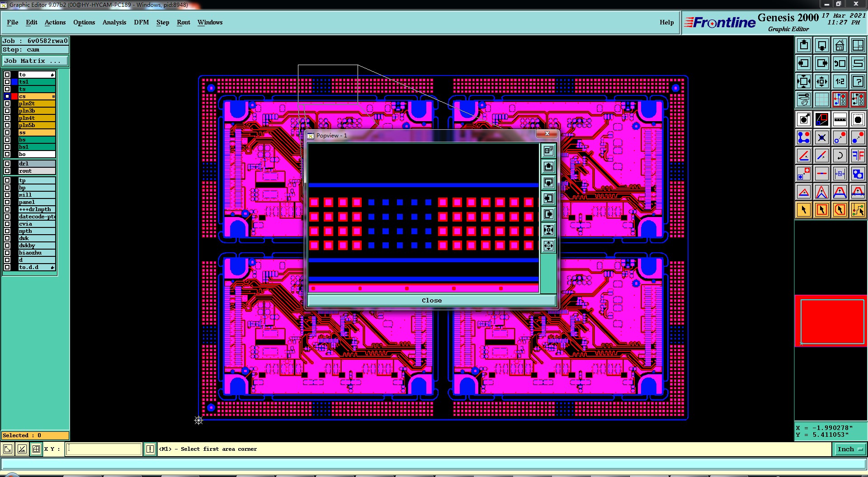Click the zoom in arrows icon in right toolbar
This screenshot has width=868, height=477.
[x=822, y=81]
